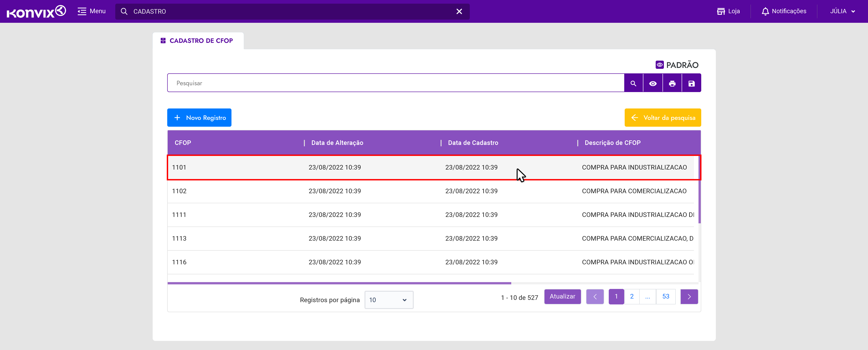Click the magnifier search button beside Pesquisar

click(633, 83)
